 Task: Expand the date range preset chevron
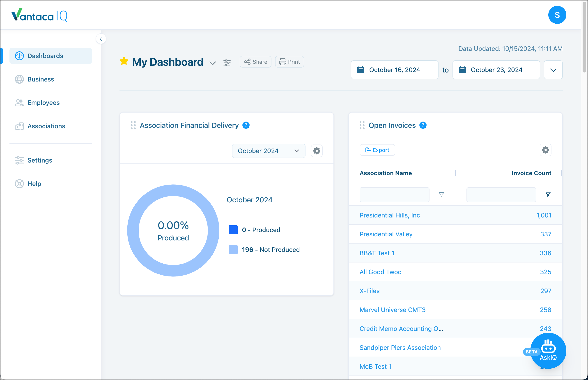(553, 70)
